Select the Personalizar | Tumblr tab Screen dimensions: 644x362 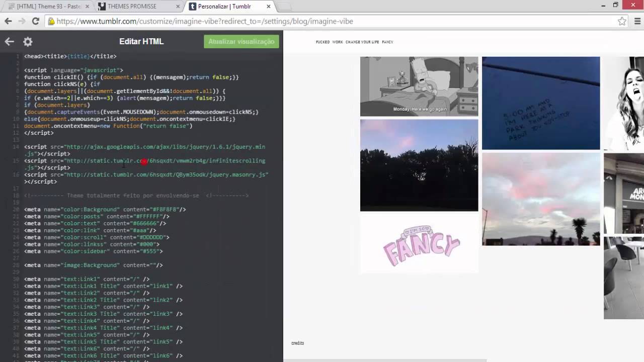coord(229,7)
